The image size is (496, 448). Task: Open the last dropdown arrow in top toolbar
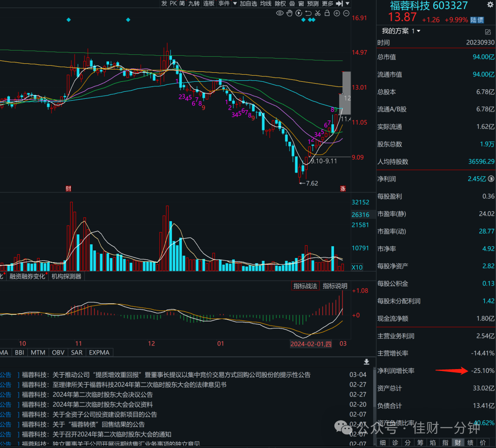(x=347, y=3)
